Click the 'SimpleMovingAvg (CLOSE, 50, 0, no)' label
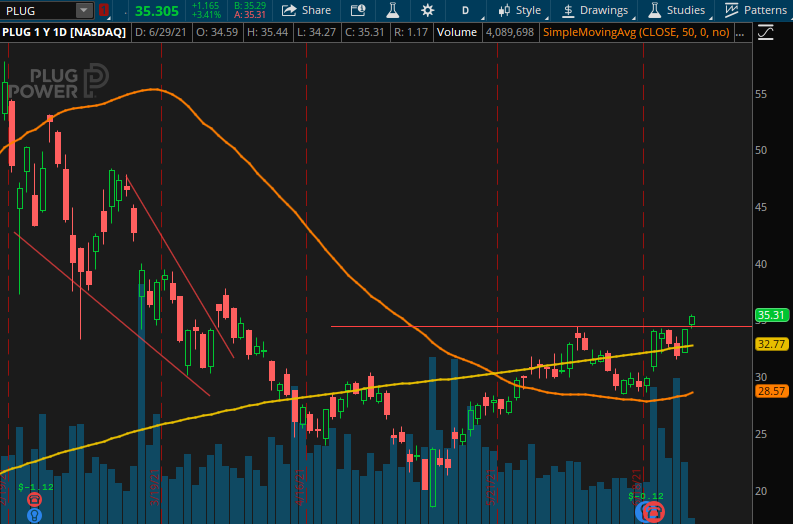Viewport: 793px width, 524px height. pyautogui.click(x=636, y=32)
